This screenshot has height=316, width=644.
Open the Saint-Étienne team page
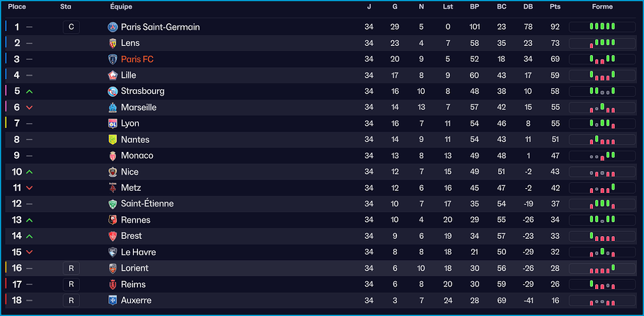coord(147,204)
